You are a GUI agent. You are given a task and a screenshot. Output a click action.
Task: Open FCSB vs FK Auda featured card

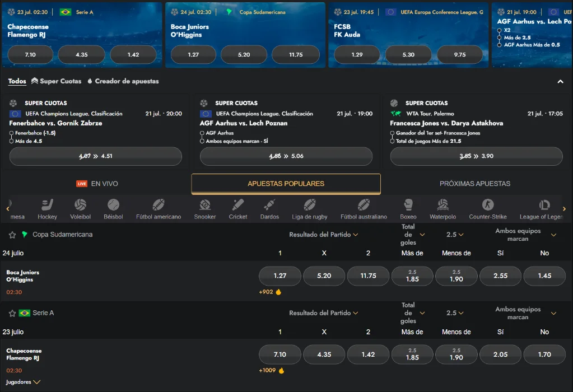408,35
